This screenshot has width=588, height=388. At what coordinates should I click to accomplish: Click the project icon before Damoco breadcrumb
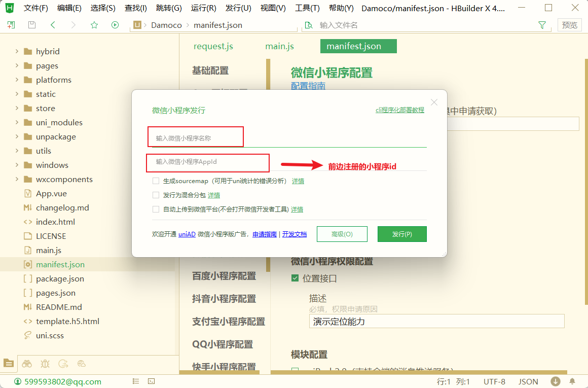click(137, 25)
